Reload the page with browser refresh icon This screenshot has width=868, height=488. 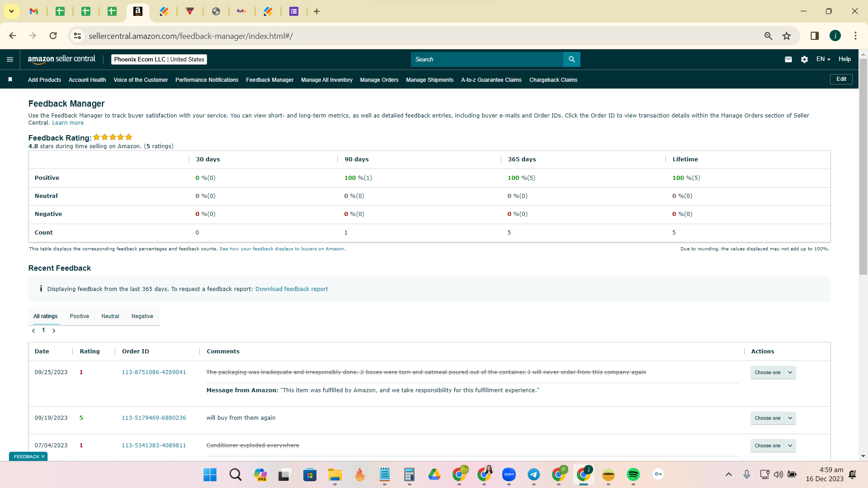pos(53,36)
